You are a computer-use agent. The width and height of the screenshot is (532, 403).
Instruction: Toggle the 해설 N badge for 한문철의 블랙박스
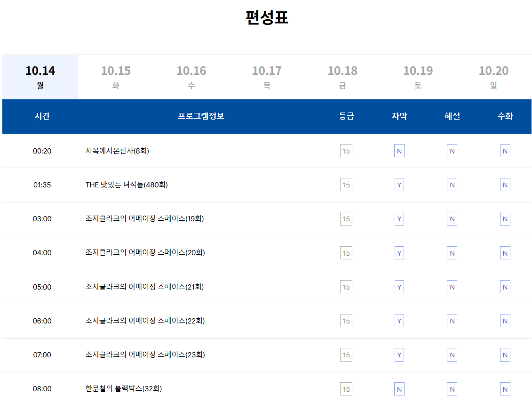[x=452, y=389]
